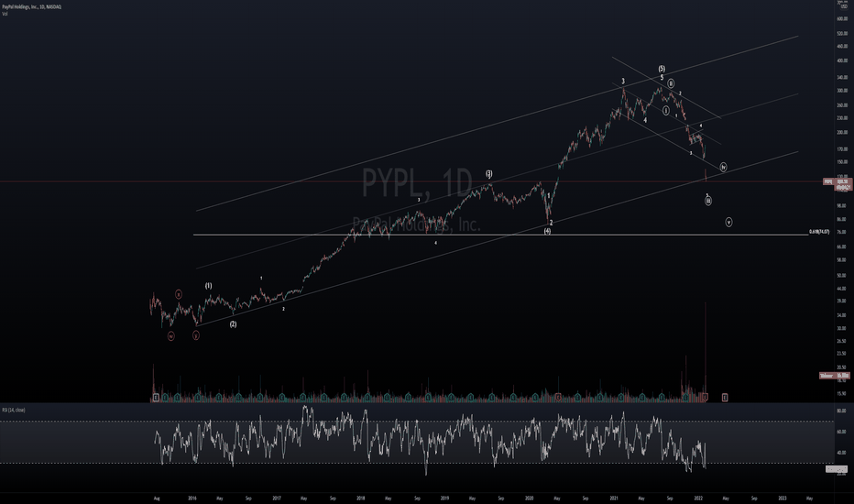Select the circled v wave label below price
The width and height of the screenshot is (854, 504).
coord(728,222)
